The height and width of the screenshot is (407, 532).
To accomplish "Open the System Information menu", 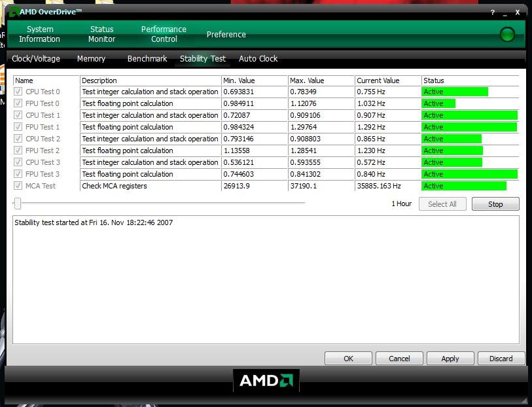I will tap(40, 34).
